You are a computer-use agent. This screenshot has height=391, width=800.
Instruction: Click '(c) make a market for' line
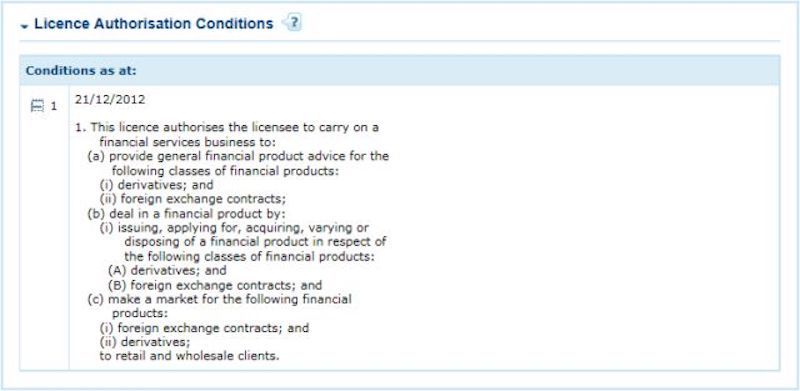[x=219, y=299]
